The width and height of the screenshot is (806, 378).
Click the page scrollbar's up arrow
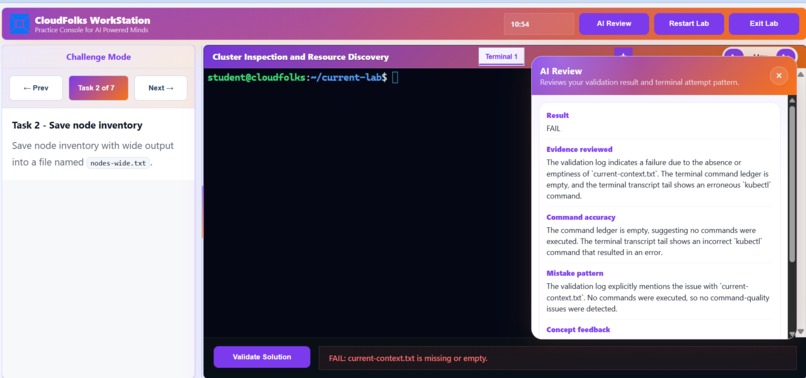tap(801, 74)
